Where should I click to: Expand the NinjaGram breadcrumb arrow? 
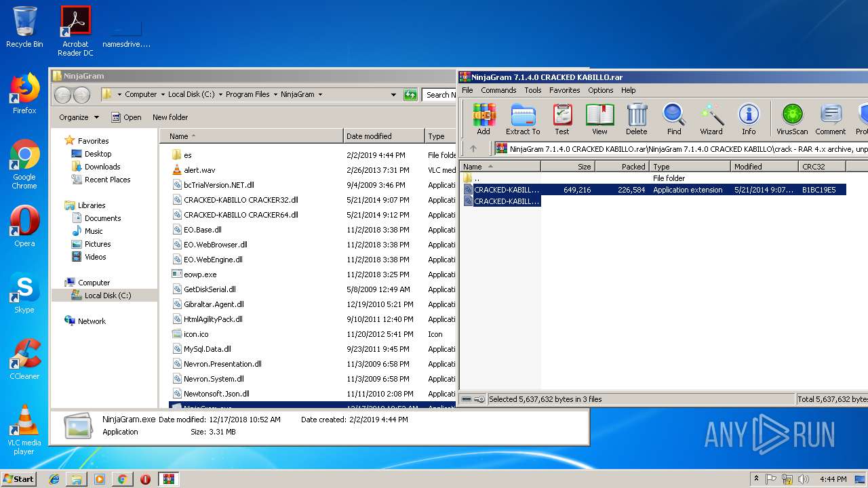320,95
